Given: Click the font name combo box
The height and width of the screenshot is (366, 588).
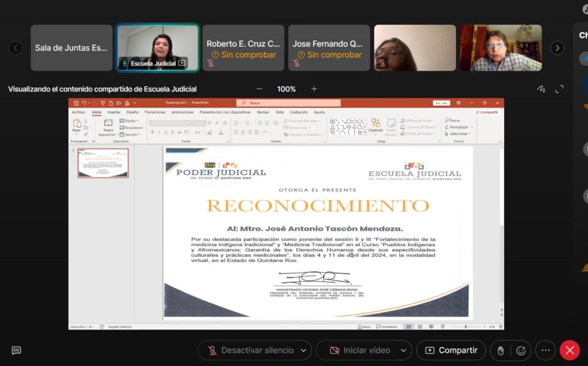Looking at the screenshot, I should pyautogui.click(x=172, y=123).
